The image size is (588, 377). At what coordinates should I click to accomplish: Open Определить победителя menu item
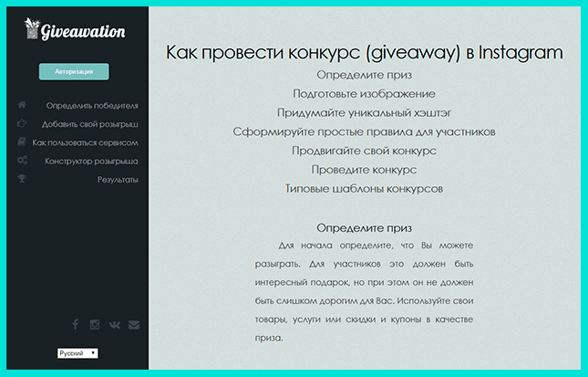(92, 106)
